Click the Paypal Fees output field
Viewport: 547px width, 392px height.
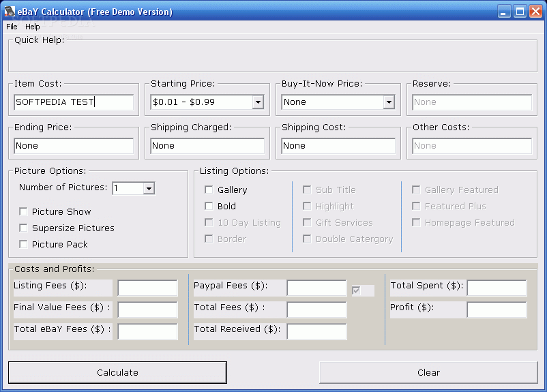[x=316, y=288]
